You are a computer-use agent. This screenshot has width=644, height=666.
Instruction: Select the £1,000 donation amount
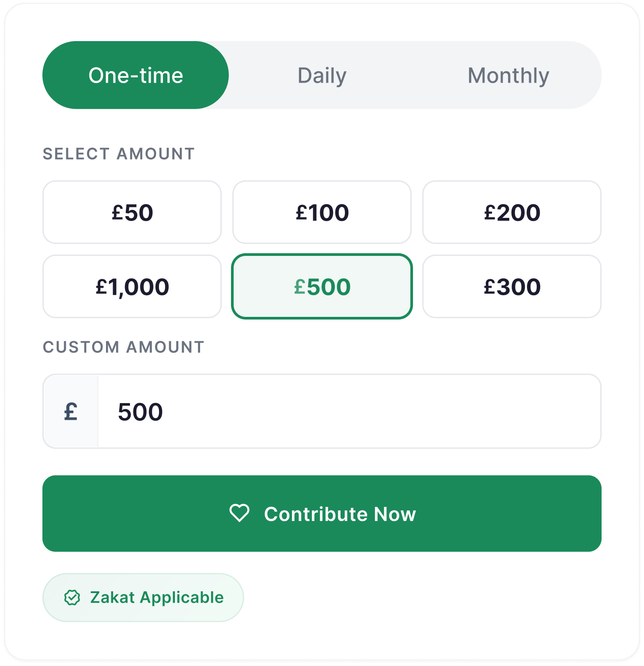tap(132, 286)
